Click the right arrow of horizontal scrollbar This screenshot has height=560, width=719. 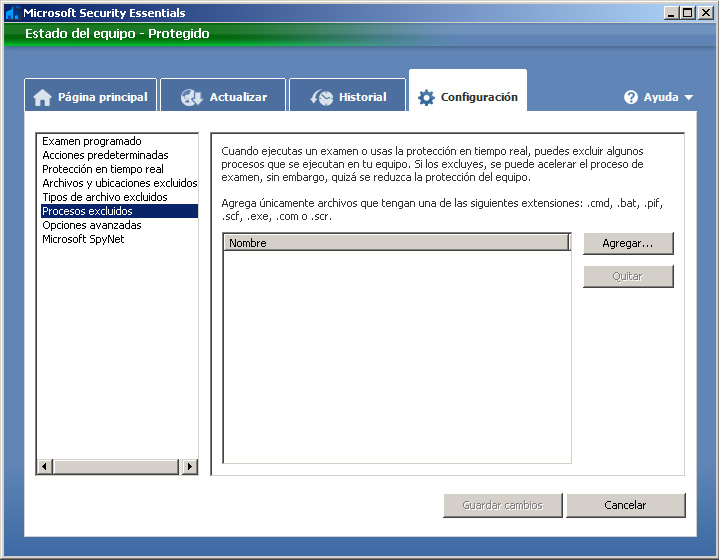pyautogui.click(x=190, y=467)
